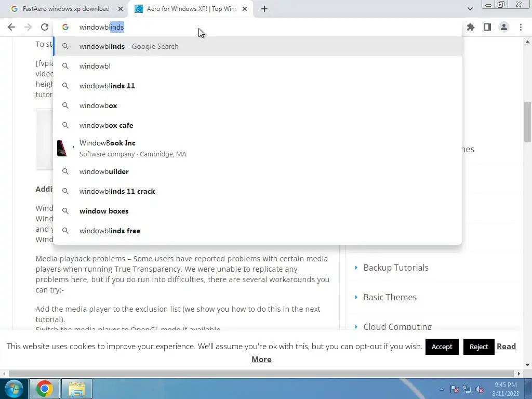Viewport: 532px width, 399px height.
Task: Switch to Aero for Windows XP tab
Action: coord(191,9)
